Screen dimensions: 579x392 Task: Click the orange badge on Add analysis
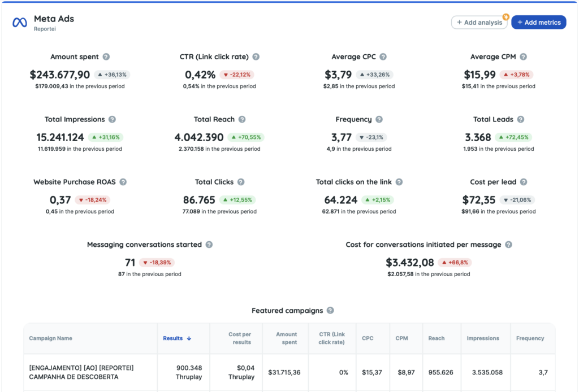[x=505, y=16]
